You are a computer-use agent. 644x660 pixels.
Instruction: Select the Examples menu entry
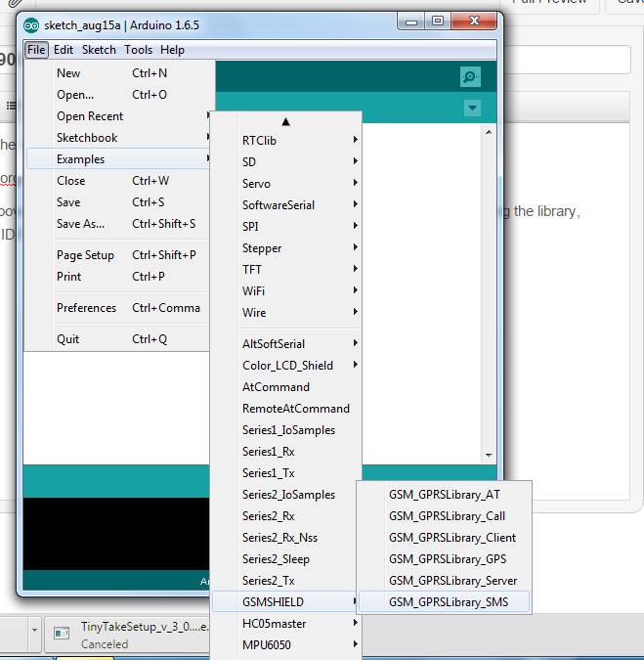tap(118, 159)
